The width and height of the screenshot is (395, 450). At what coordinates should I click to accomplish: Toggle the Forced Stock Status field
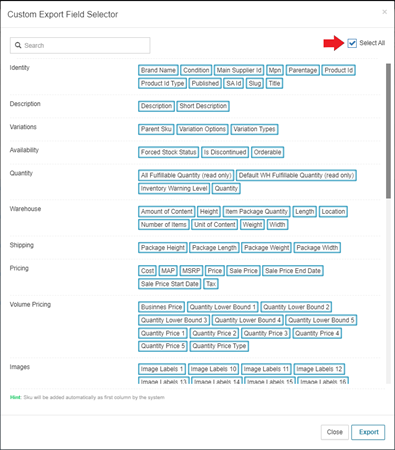point(169,152)
